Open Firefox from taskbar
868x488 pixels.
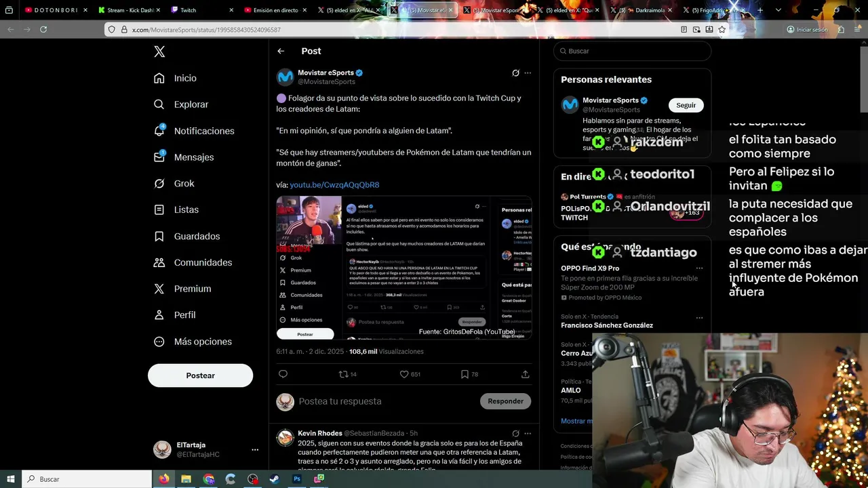164,479
